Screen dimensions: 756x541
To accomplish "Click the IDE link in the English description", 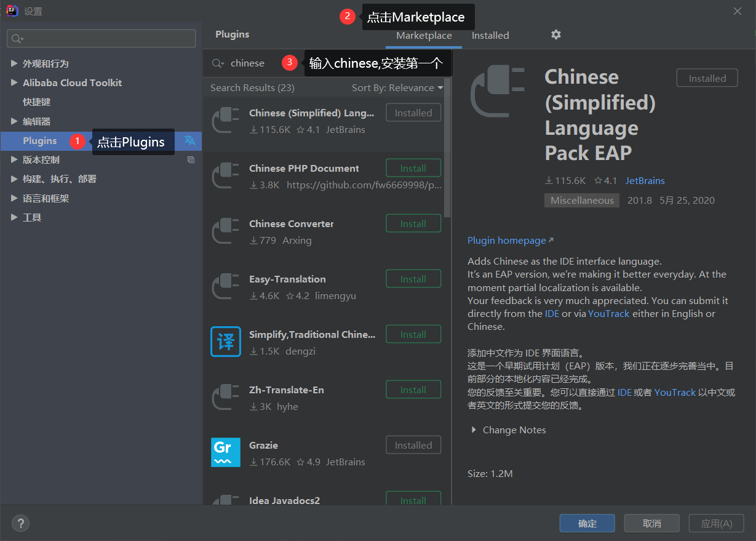I will coord(552,314).
